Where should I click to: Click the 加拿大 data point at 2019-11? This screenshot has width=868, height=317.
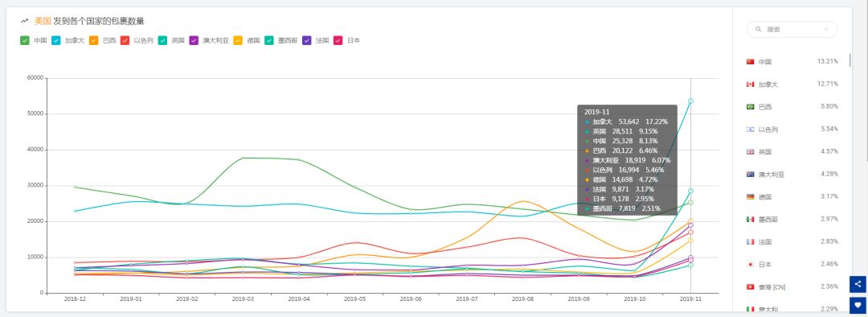(690, 101)
